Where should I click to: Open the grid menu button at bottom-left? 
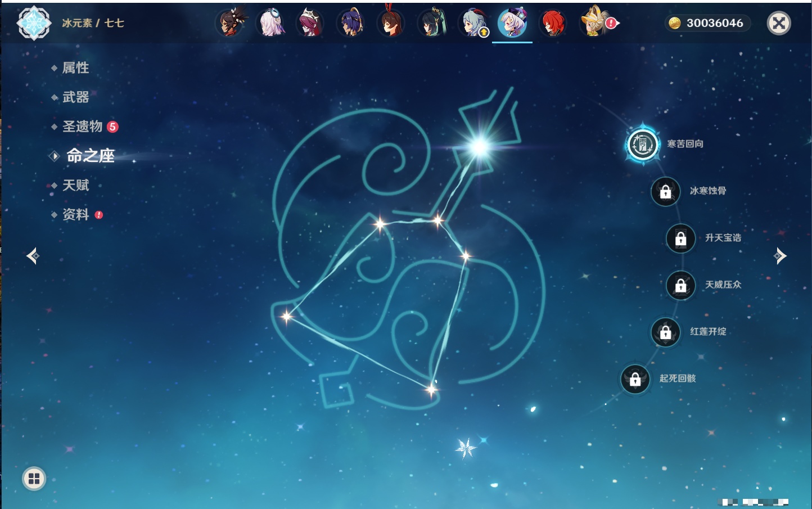[34, 479]
